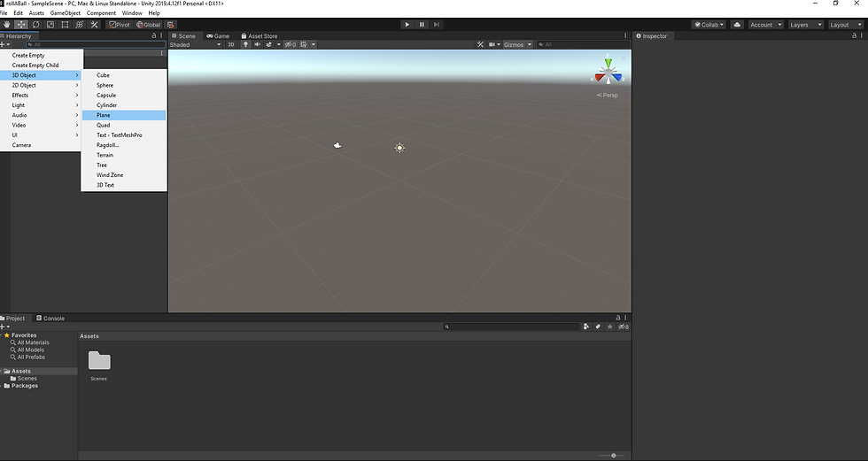Select the Project tab

pos(12,319)
